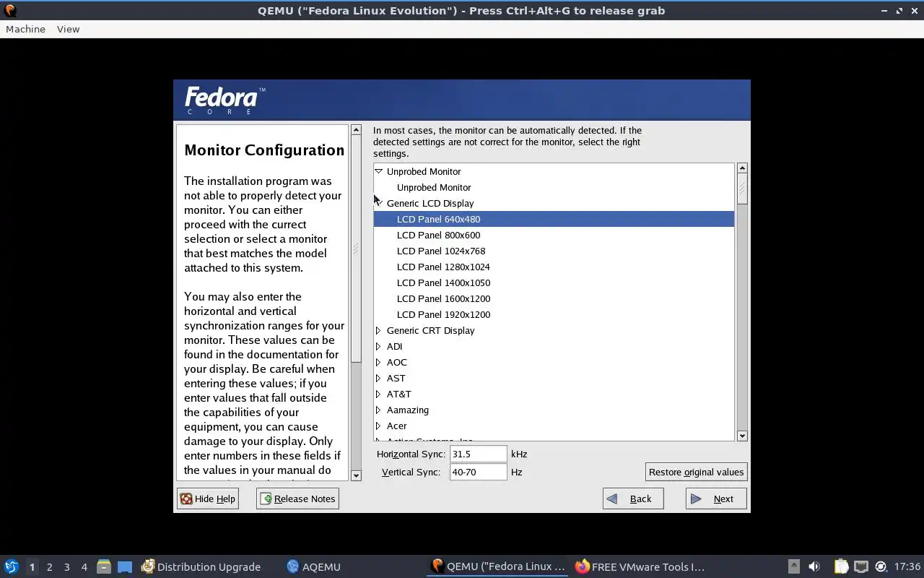Viewport: 924px width, 578px height.
Task: Expand the AST monitor group
Action: point(378,378)
